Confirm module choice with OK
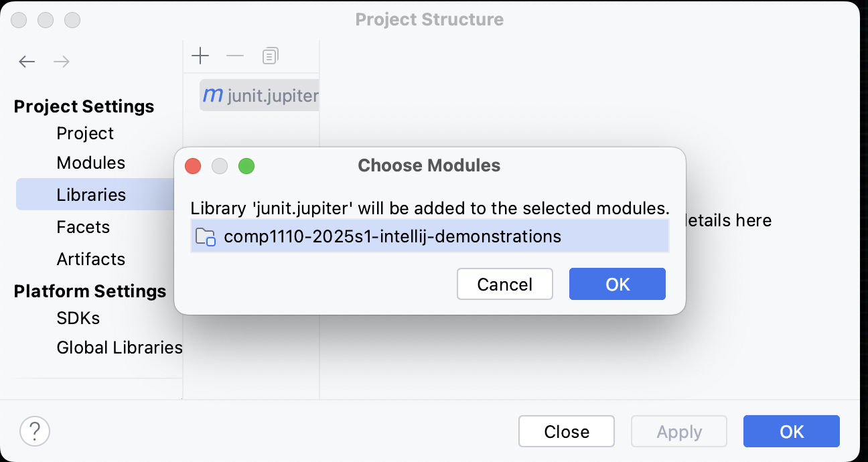Screen dimensions: 868x462 tap(617, 284)
